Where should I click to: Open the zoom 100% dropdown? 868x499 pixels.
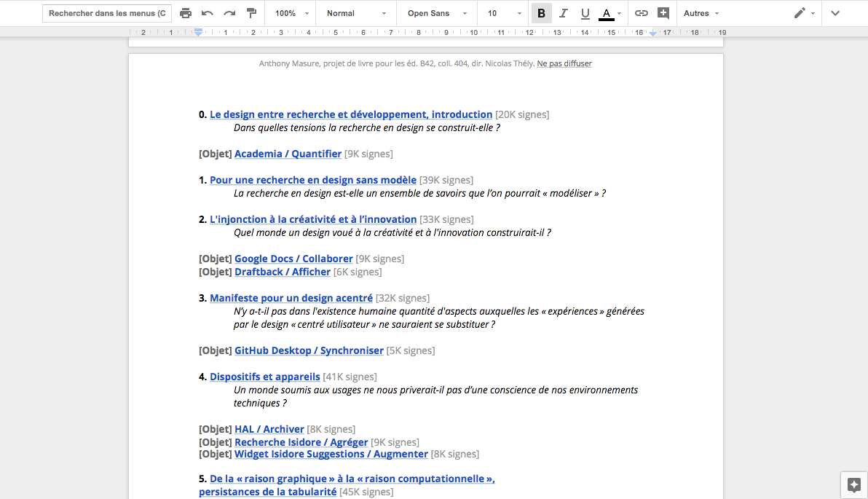click(292, 13)
